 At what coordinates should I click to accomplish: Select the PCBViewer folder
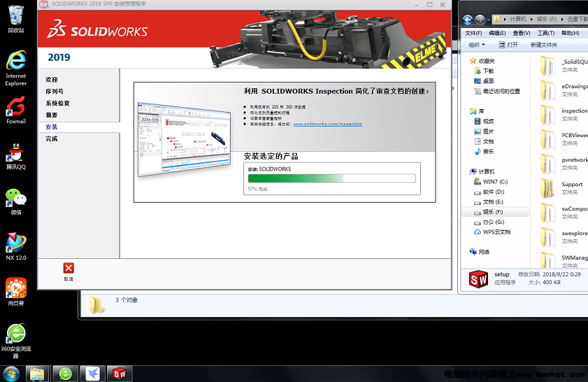coord(564,139)
